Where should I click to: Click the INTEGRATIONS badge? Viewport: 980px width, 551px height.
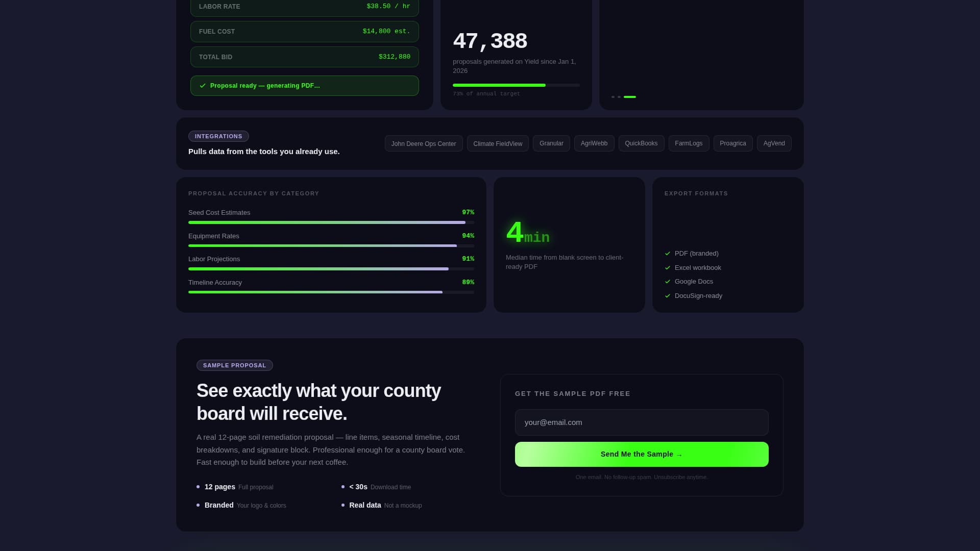point(218,136)
